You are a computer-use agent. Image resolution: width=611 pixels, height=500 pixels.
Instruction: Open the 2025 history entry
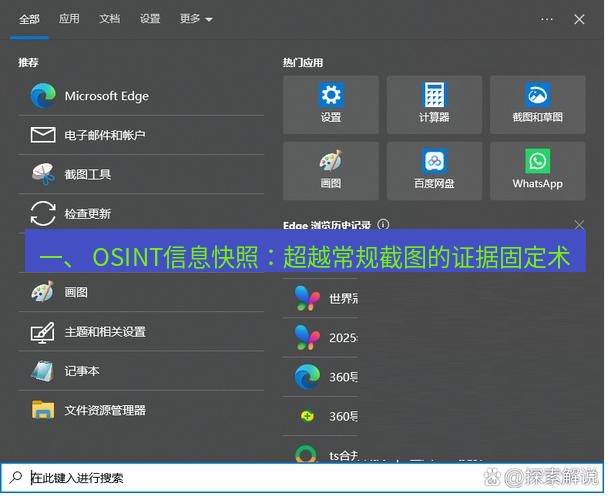click(320, 337)
